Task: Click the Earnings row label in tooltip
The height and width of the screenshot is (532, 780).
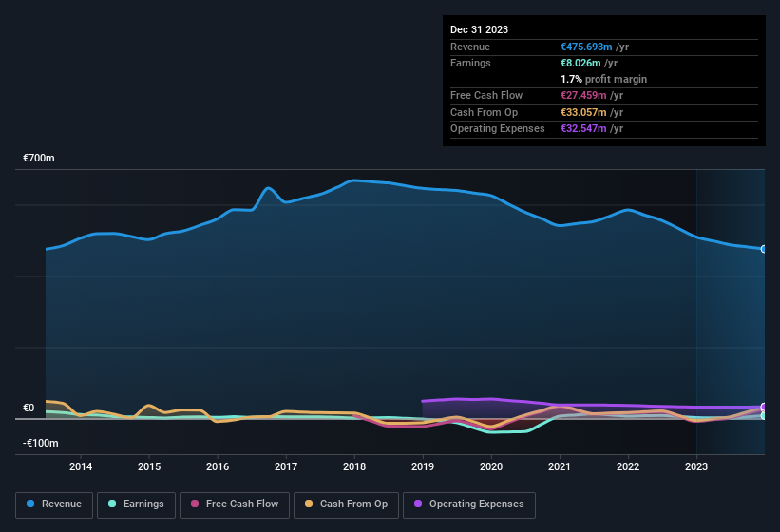Action: (470, 63)
